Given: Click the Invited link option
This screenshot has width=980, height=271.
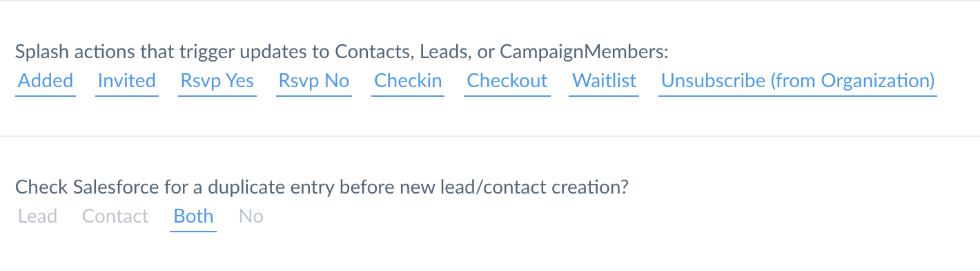Looking at the screenshot, I should pyautogui.click(x=127, y=81).
